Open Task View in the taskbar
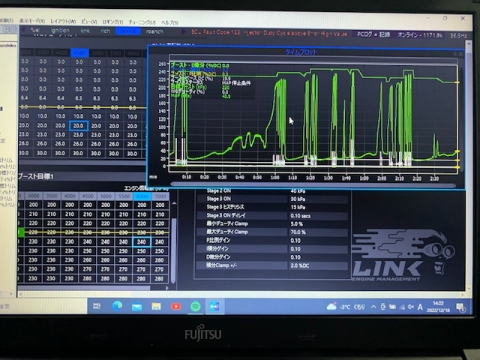 [x=97, y=306]
